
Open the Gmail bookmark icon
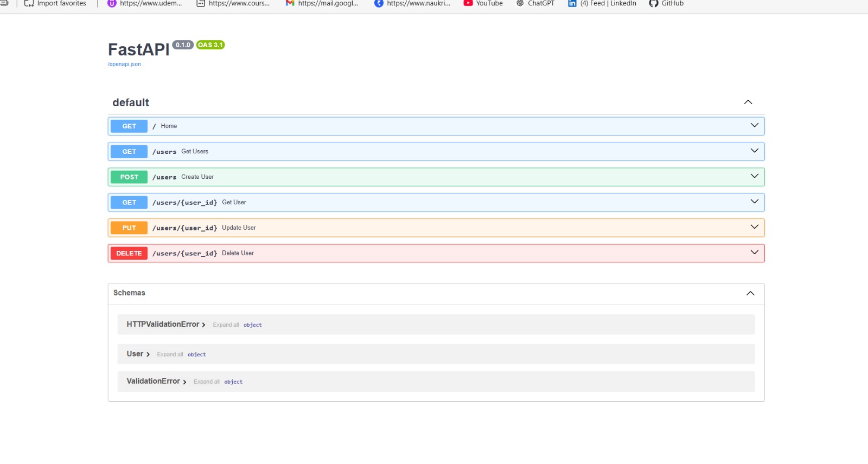290,3
